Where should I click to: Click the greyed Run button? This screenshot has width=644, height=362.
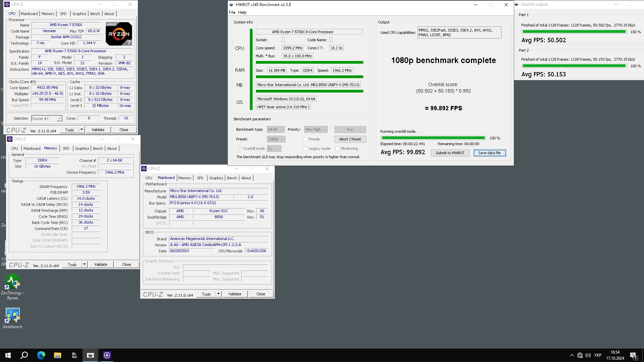pyautogui.click(x=350, y=129)
